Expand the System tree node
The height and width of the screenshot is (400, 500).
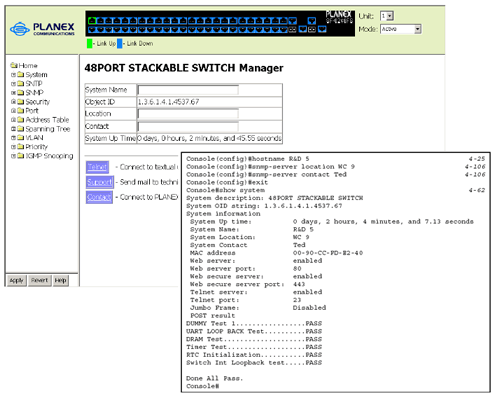click(13, 75)
